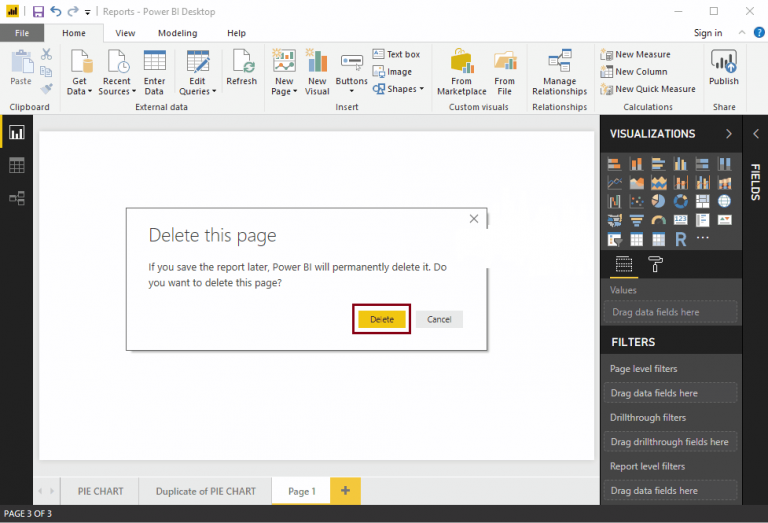Select the multi-row card visual
The image size is (768, 523).
702,220
